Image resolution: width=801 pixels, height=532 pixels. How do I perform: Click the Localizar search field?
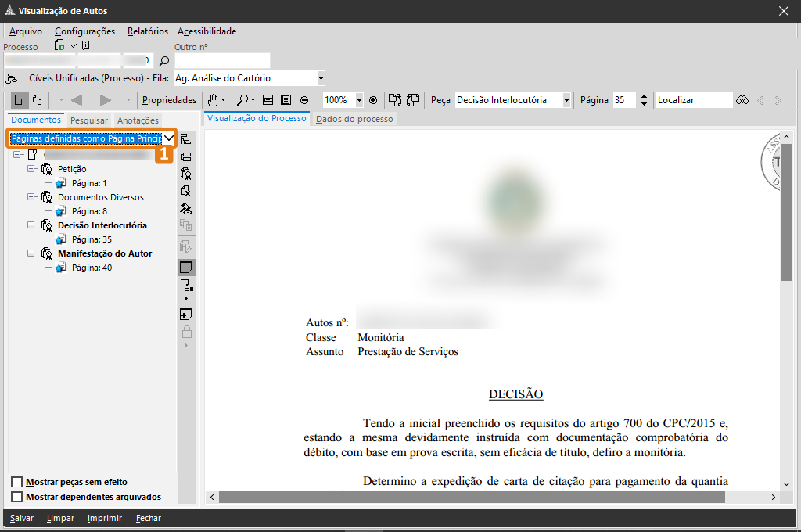[693, 100]
